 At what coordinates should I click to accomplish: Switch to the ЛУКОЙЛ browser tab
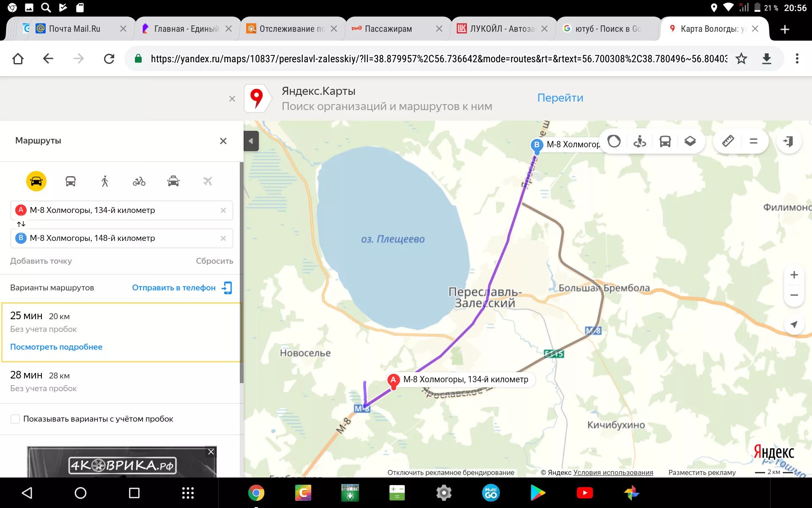coord(502,29)
